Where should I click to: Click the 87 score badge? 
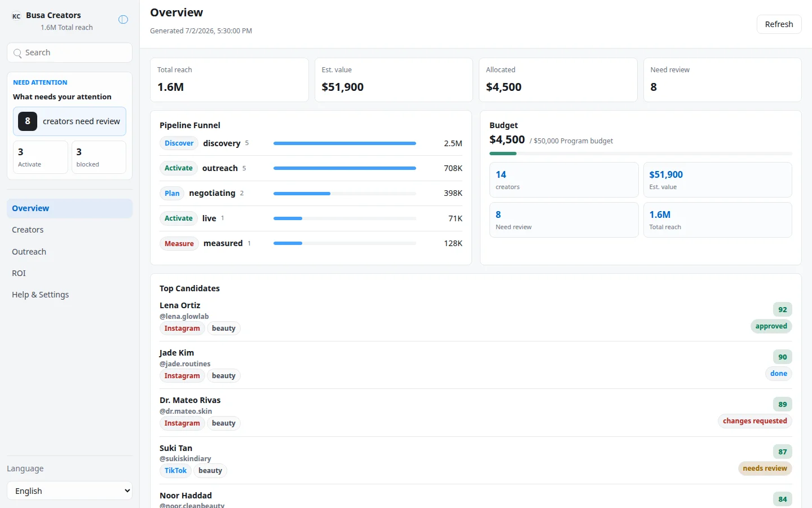click(783, 452)
